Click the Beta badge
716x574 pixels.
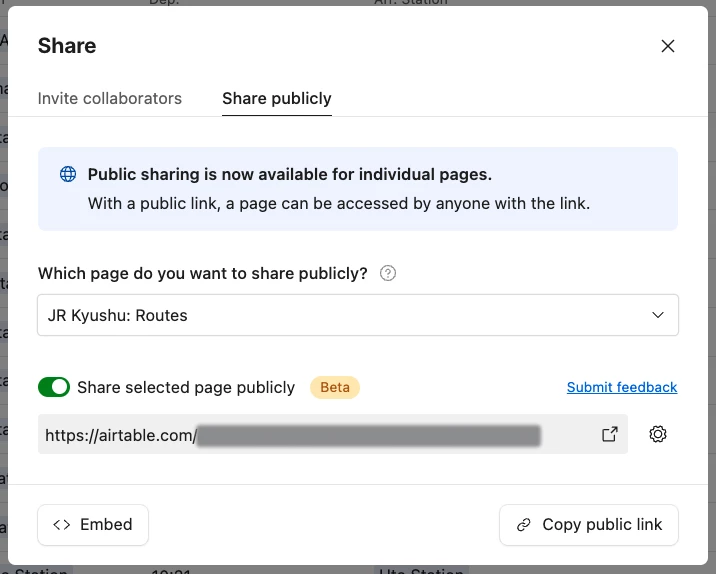click(335, 387)
